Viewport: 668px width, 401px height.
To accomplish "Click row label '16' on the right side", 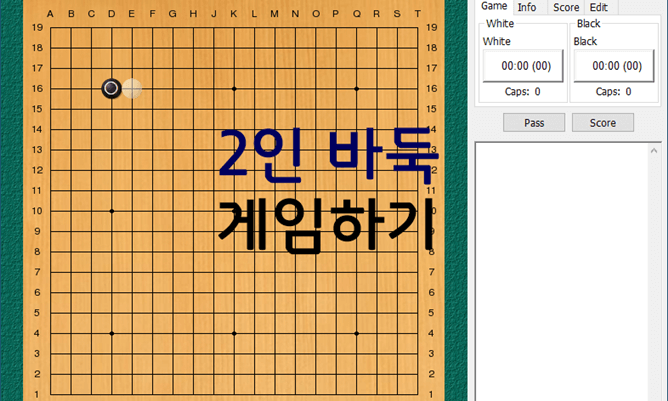I will (x=432, y=89).
